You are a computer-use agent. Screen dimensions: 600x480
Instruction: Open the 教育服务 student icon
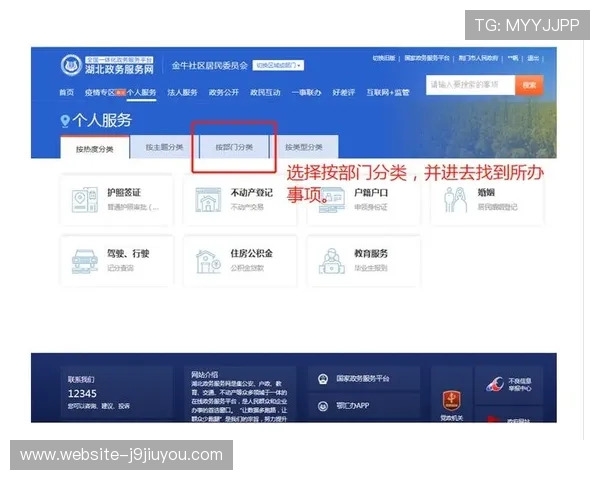(x=331, y=261)
